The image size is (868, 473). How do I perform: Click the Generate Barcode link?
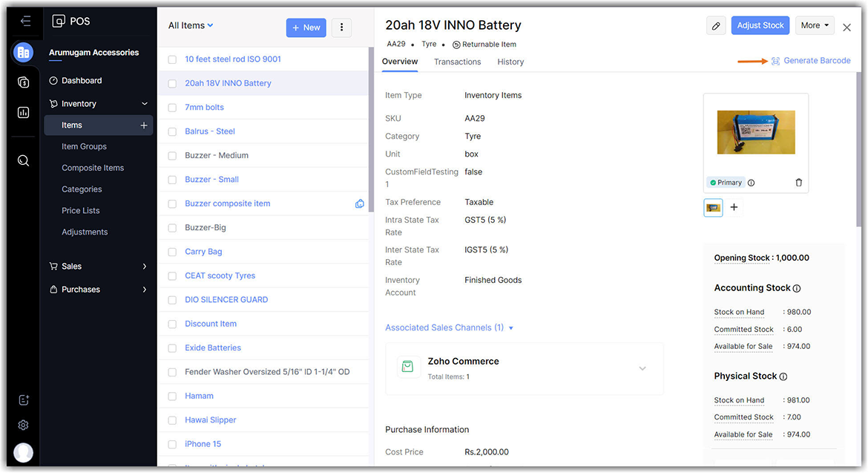coord(816,61)
